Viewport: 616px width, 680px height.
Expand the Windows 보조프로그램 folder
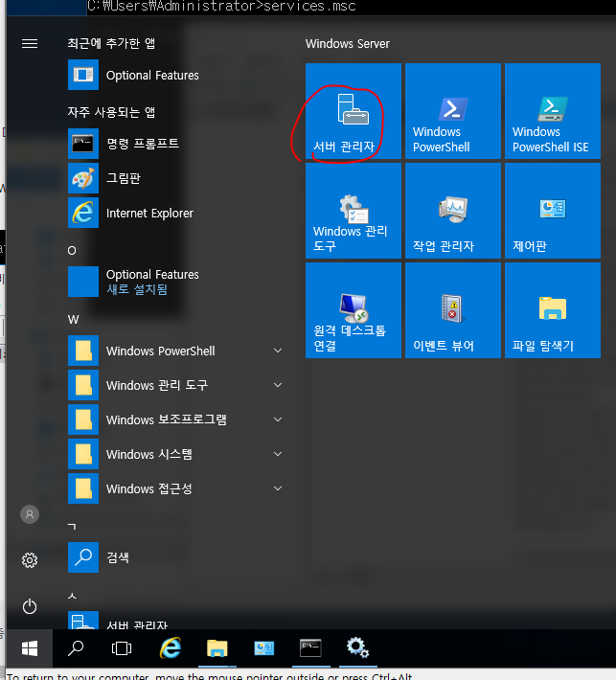[176, 419]
